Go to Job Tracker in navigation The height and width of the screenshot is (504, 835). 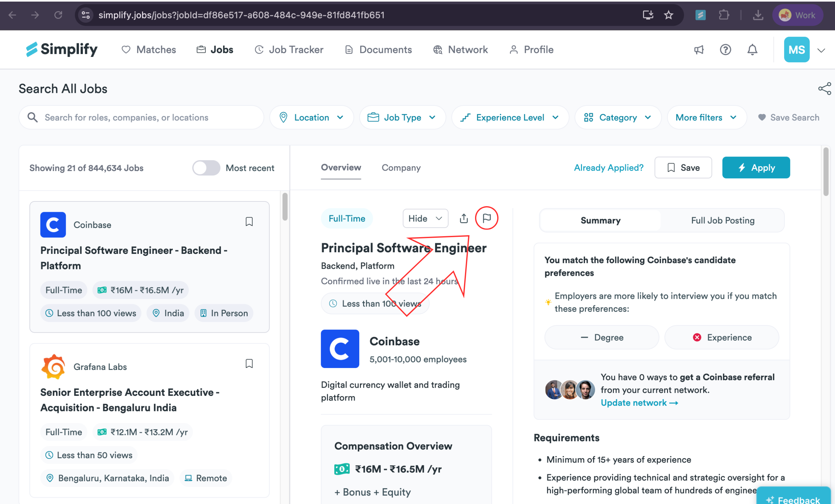pyautogui.click(x=289, y=50)
